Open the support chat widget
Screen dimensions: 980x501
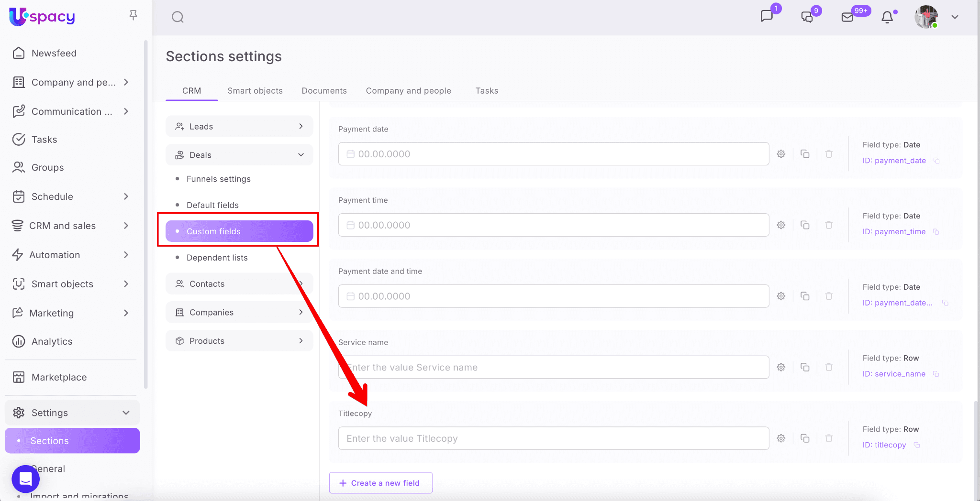coord(26,479)
